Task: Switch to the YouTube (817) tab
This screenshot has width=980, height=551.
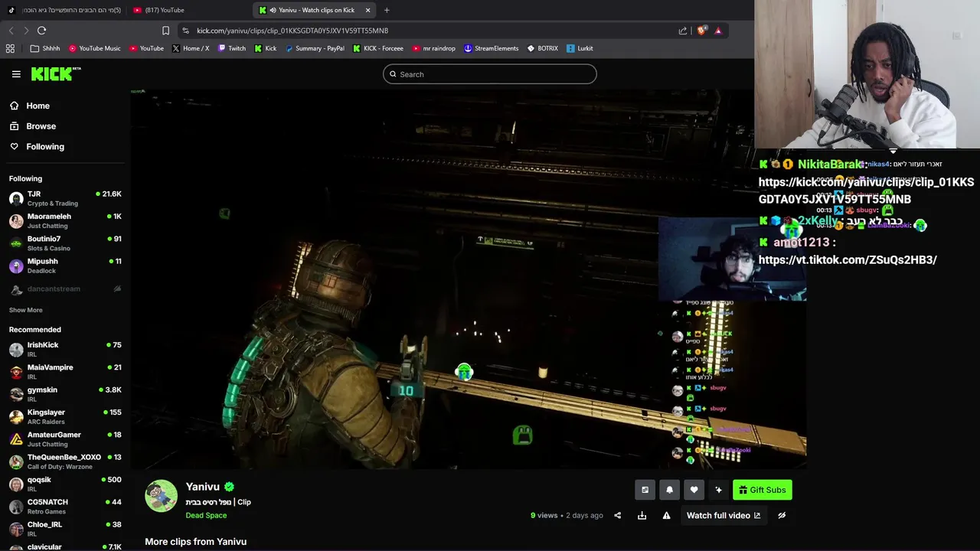Action: point(188,10)
